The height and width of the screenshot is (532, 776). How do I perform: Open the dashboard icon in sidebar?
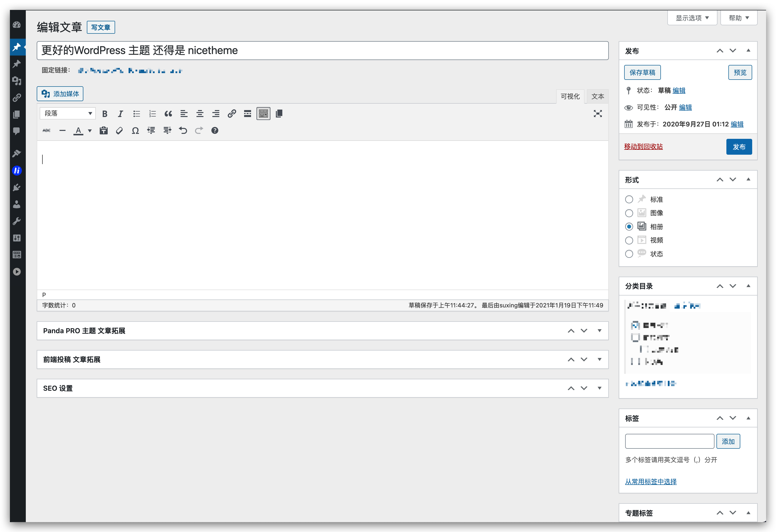tap(17, 25)
